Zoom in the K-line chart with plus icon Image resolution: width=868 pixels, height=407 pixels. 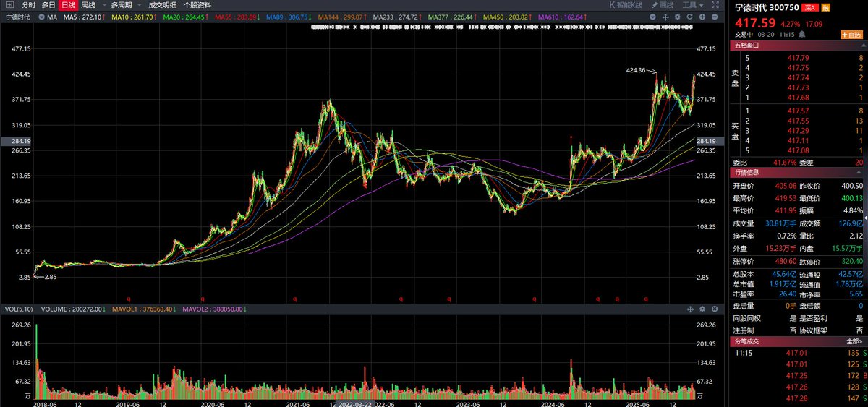pos(703,16)
